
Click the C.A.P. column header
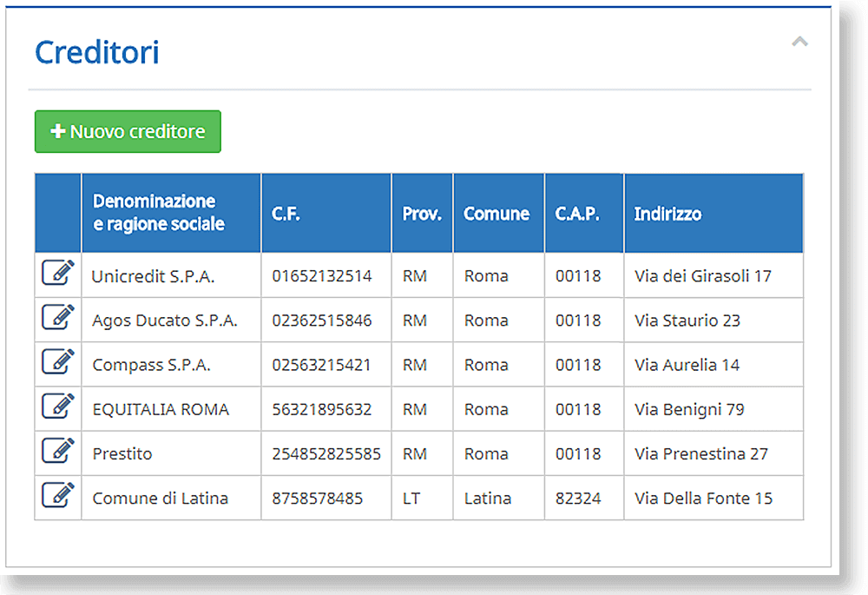click(584, 213)
